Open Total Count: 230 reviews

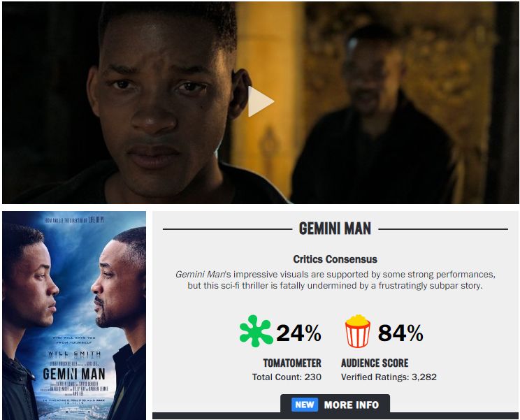(x=287, y=377)
